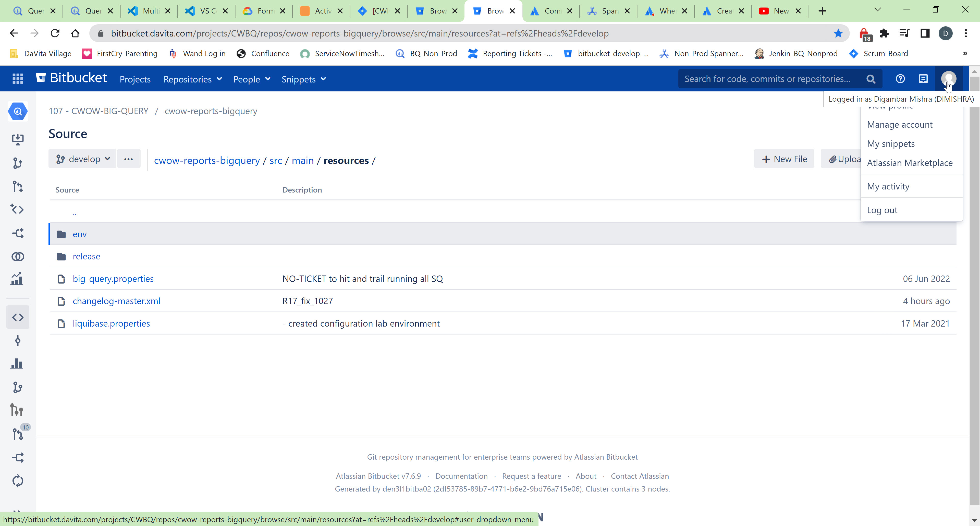Click the search magnifier icon
The height and width of the screenshot is (526, 980).
[871, 79]
